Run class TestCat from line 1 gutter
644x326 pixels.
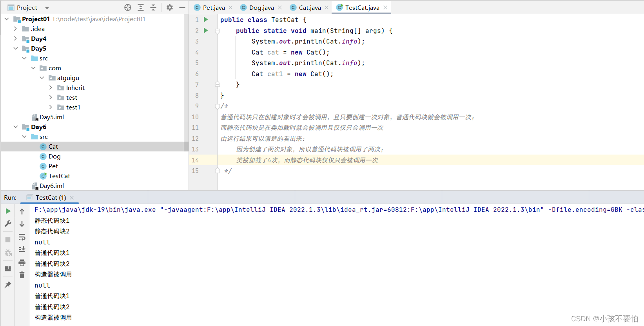[x=206, y=20]
